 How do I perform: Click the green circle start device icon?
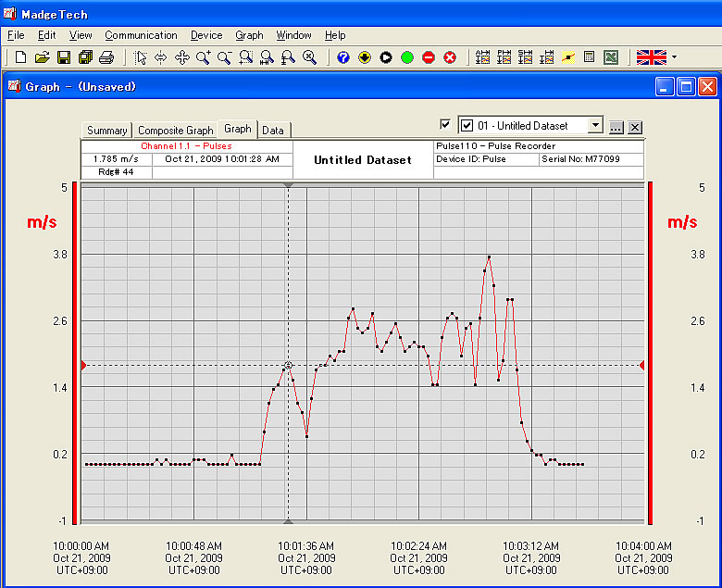(407, 57)
